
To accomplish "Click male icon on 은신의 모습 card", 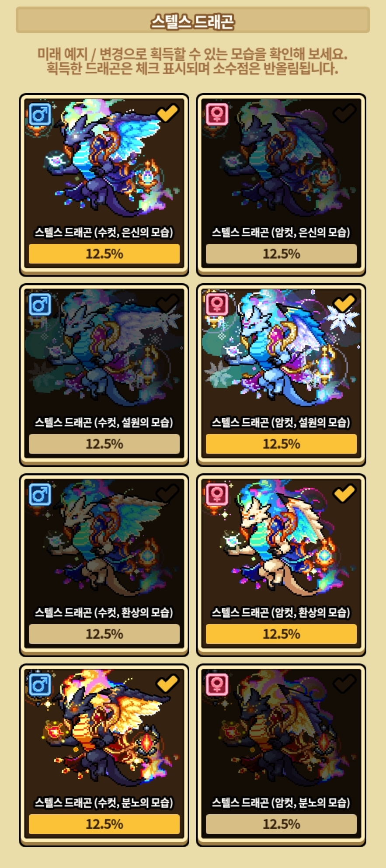I will point(40,115).
